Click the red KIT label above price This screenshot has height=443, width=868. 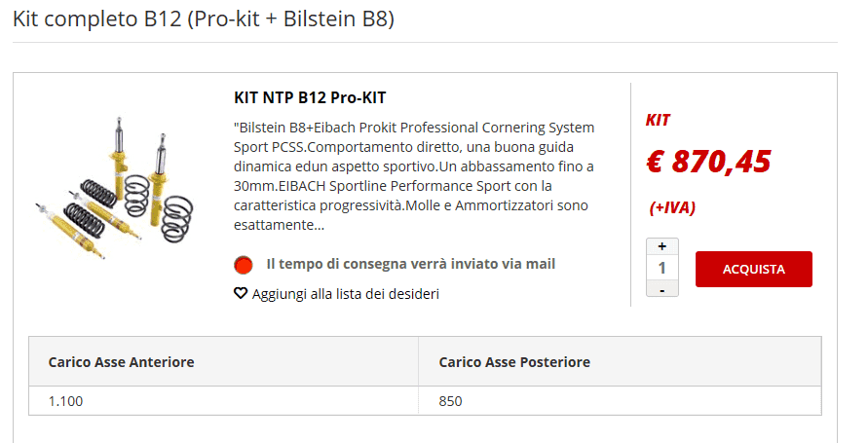(658, 120)
